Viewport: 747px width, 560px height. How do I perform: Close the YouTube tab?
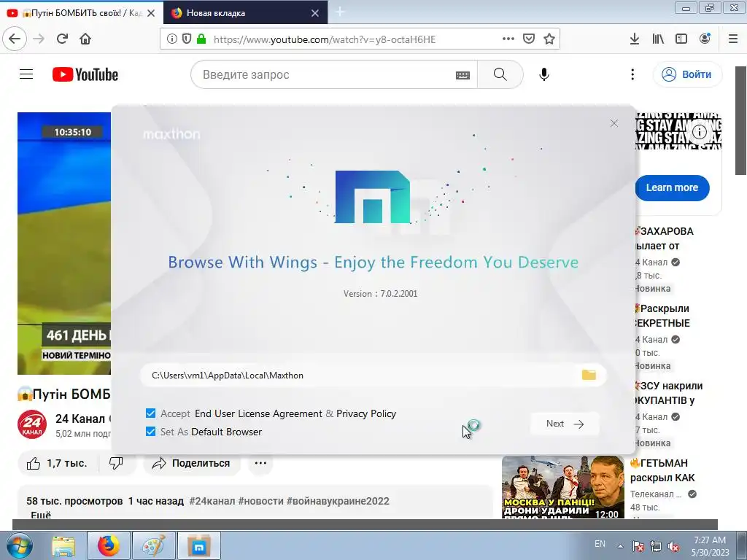(x=151, y=13)
